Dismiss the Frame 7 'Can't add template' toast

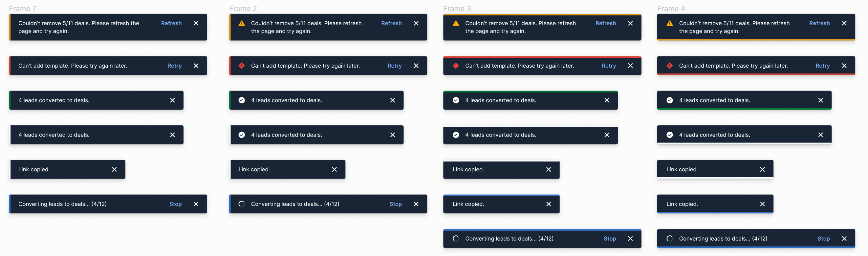196,66
